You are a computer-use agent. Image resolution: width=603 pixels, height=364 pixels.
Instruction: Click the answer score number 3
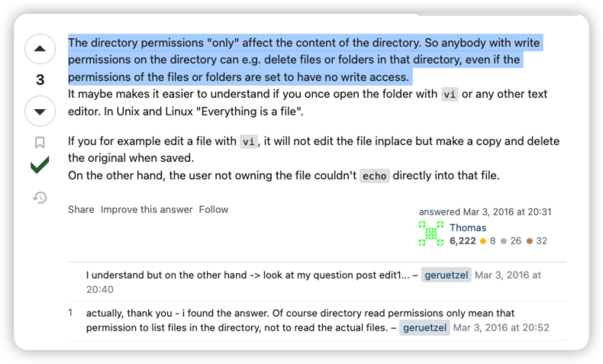[x=40, y=80]
